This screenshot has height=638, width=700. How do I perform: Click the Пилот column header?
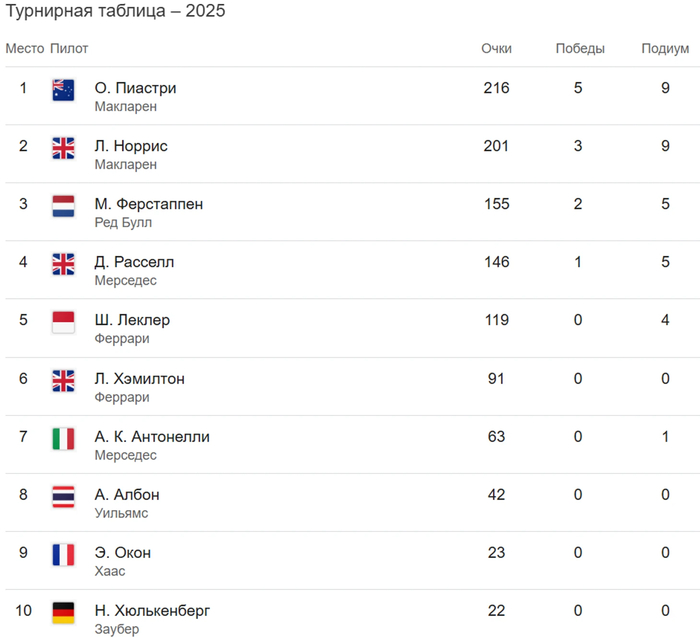point(69,48)
